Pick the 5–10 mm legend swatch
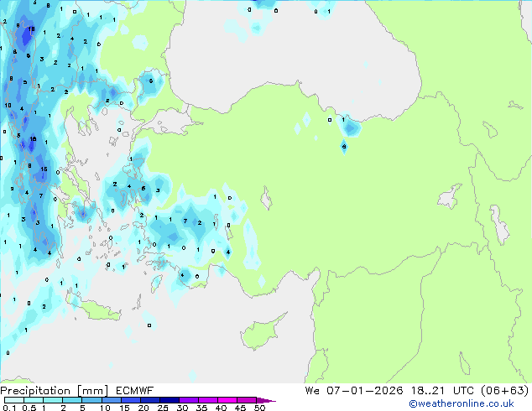 coord(91,400)
